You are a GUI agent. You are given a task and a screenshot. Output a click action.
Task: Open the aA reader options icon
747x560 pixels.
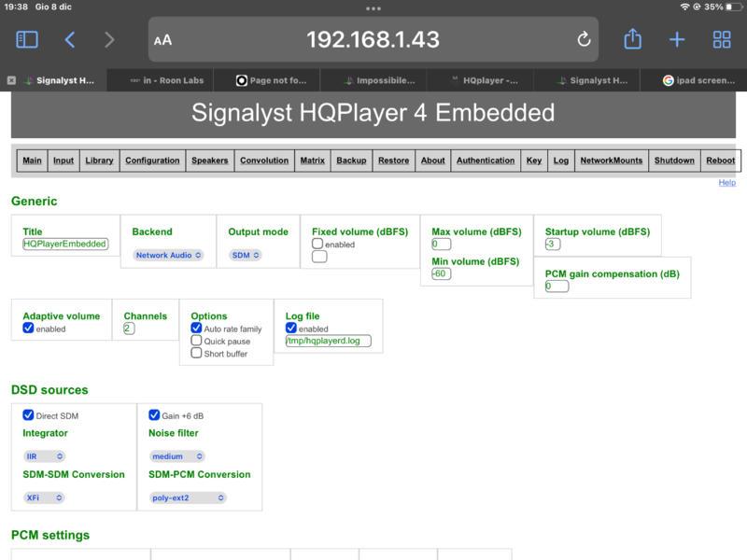click(x=163, y=40)
